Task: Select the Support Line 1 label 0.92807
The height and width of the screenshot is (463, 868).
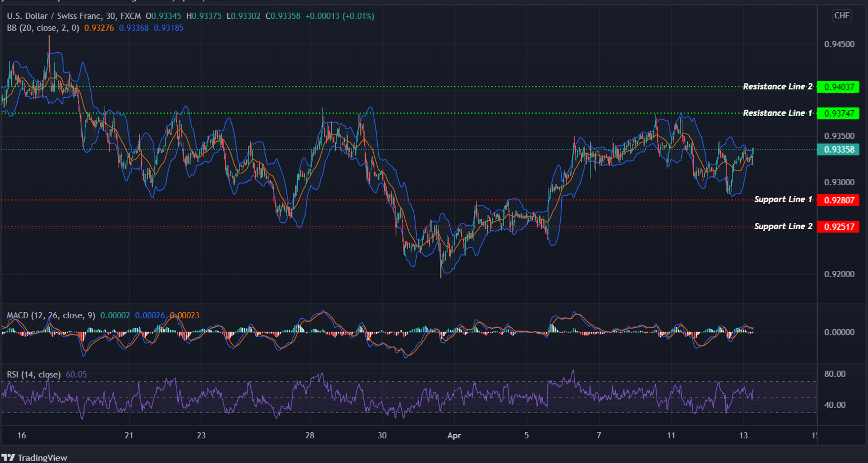Action: [x=839, y=200]
